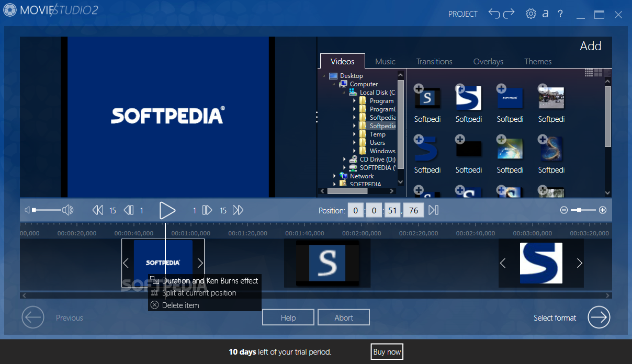Add the black thumbnail clip via its plus icon
The image size is (632, 364).
(459, 139)
